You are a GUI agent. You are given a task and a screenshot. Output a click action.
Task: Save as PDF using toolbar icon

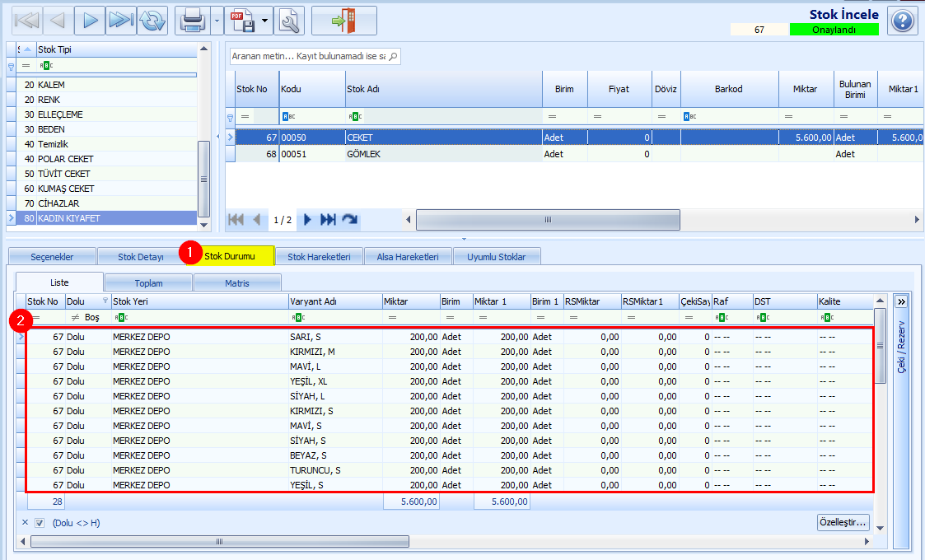click(242, 21)
